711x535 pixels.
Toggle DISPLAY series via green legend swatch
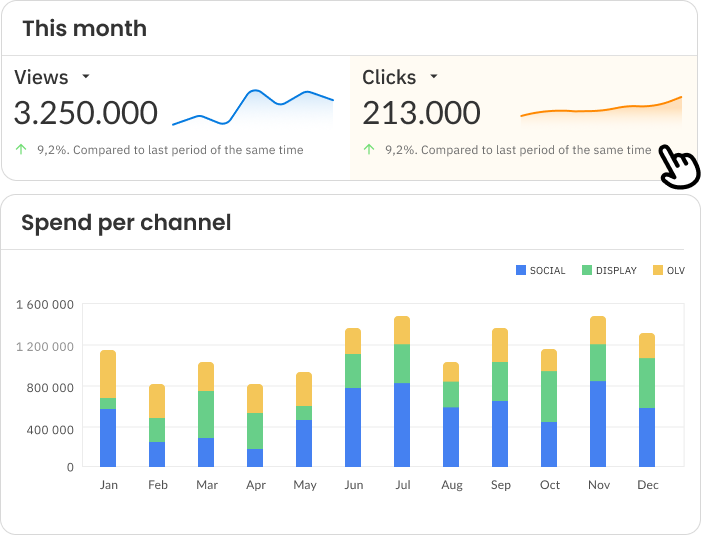tap(587, 270)
